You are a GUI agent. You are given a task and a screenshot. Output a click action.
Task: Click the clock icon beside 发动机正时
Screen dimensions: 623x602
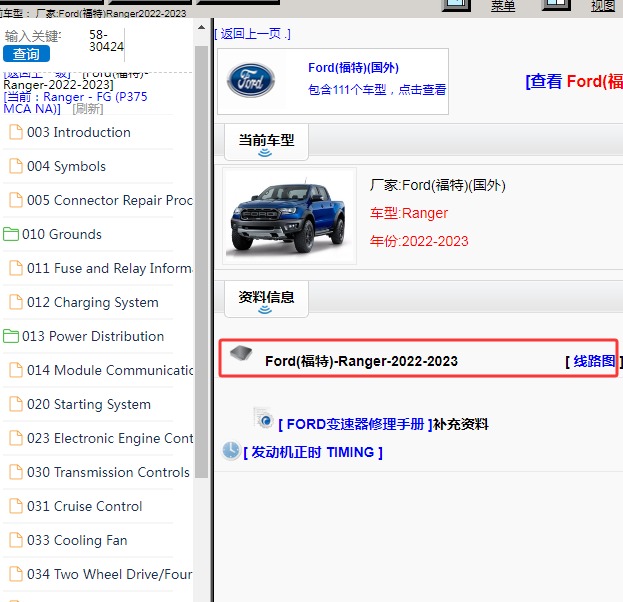coord(231,451)
